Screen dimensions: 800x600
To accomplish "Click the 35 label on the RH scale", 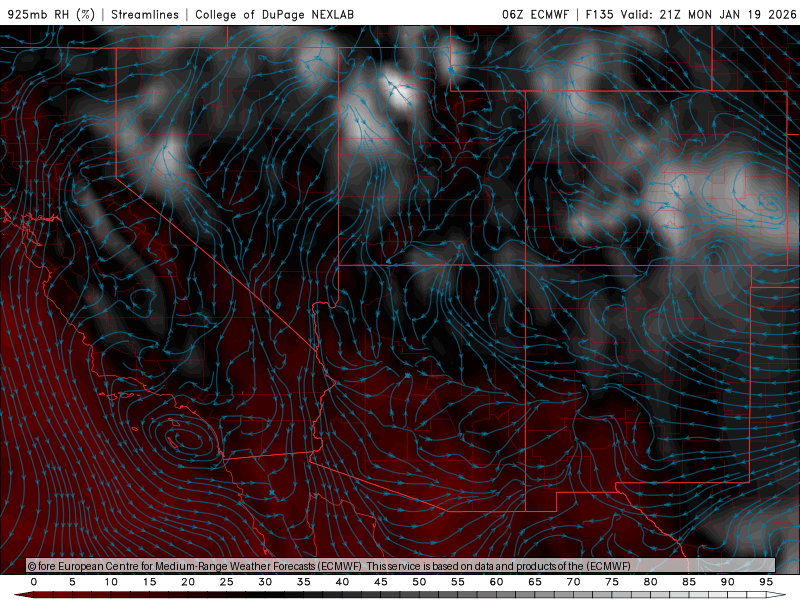I will 304,582.
